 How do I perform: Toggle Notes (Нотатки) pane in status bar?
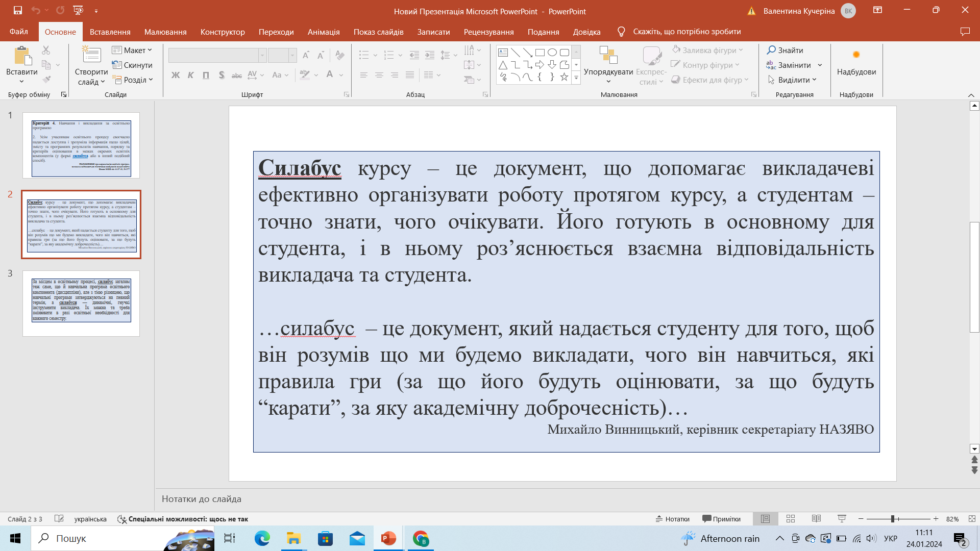672,519
